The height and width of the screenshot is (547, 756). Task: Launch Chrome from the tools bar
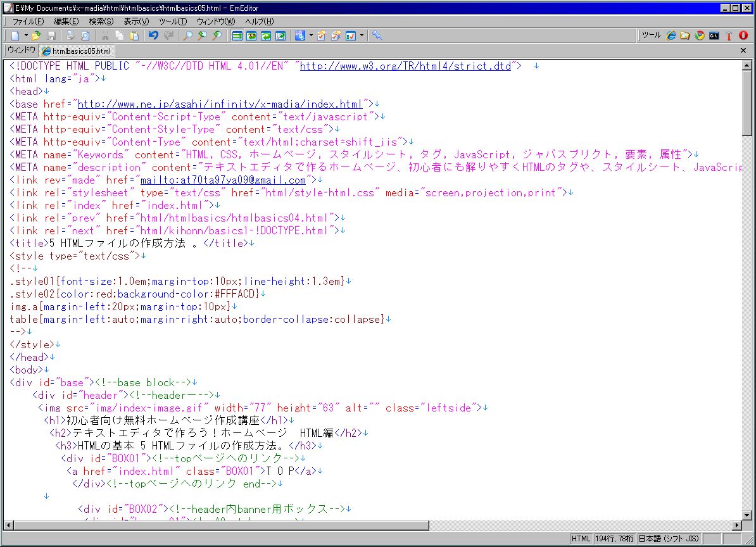(x=700, y=35)
